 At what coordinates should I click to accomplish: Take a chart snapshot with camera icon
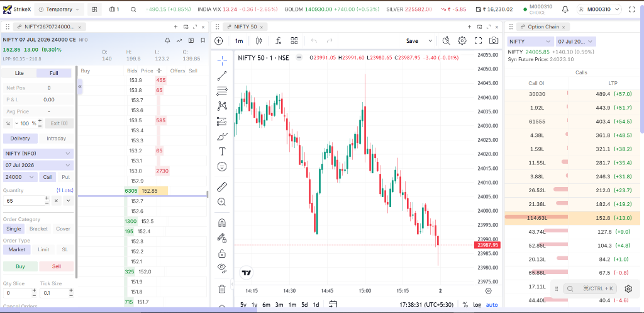tap(494, 41)
